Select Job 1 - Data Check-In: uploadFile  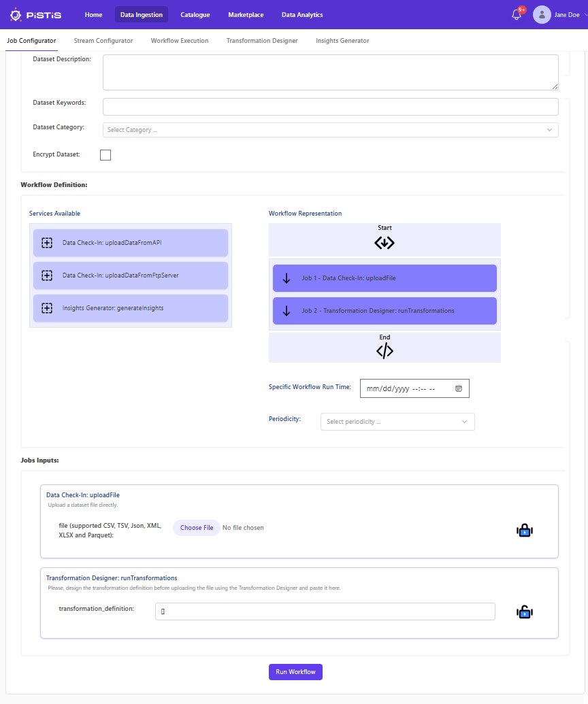point(385,278)
